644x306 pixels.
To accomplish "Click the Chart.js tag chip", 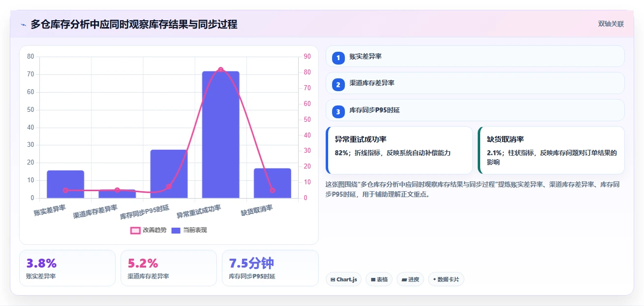I will (343, 279).
